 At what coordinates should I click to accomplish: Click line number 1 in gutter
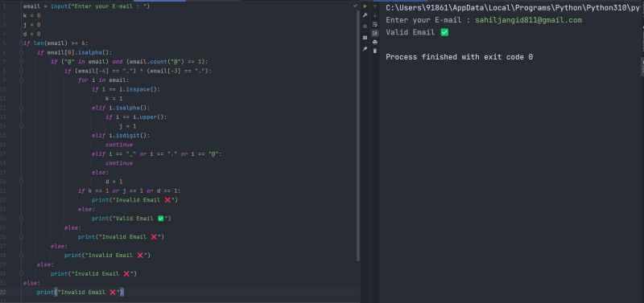tap(4, 6)
